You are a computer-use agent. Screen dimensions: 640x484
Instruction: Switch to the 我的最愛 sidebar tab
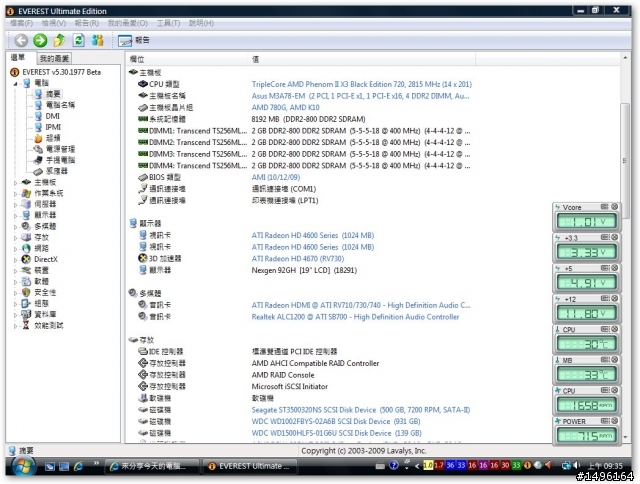pyautogui.click(x=54, y=59)
